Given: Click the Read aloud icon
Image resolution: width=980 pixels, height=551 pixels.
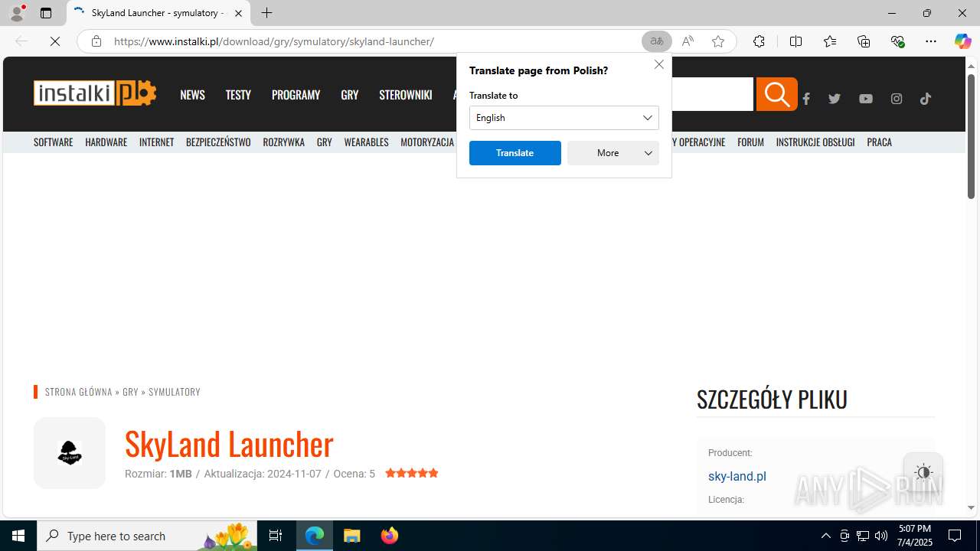Looking at the screenshot, I should coord(688,41).
